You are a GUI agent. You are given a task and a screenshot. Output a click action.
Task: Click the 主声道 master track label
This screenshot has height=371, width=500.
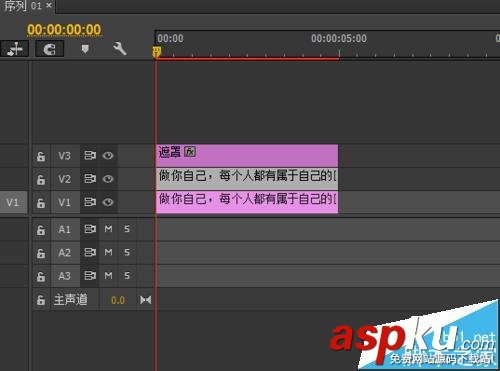tap(71, 300)
